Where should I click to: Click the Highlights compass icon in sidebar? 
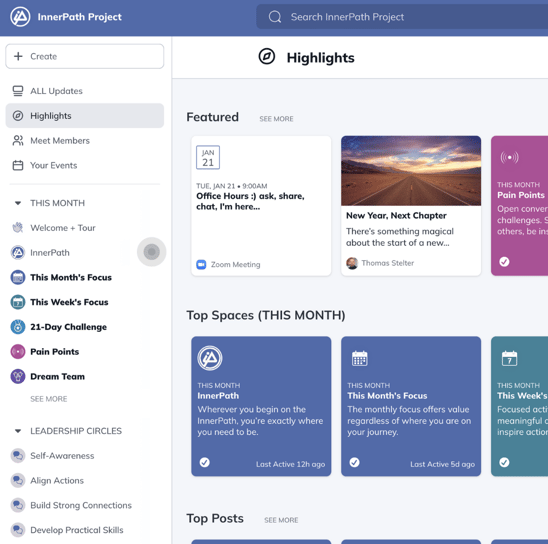(x=18, y=116)
